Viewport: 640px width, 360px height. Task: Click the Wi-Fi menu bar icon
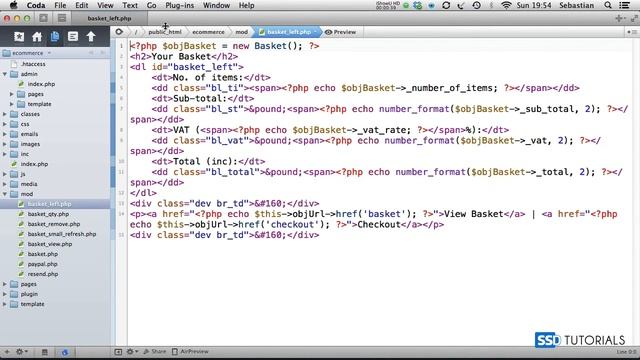tap(506, 5)
